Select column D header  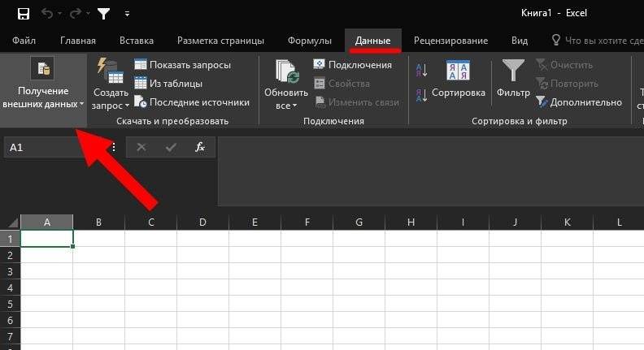[202, 223]
